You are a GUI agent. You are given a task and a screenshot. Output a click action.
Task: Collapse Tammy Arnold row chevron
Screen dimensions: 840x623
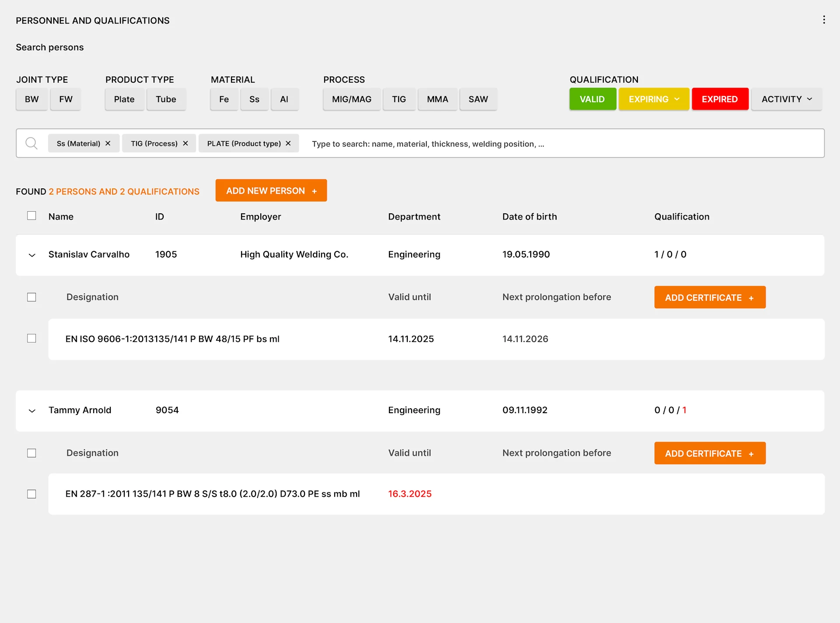[32, 411]
